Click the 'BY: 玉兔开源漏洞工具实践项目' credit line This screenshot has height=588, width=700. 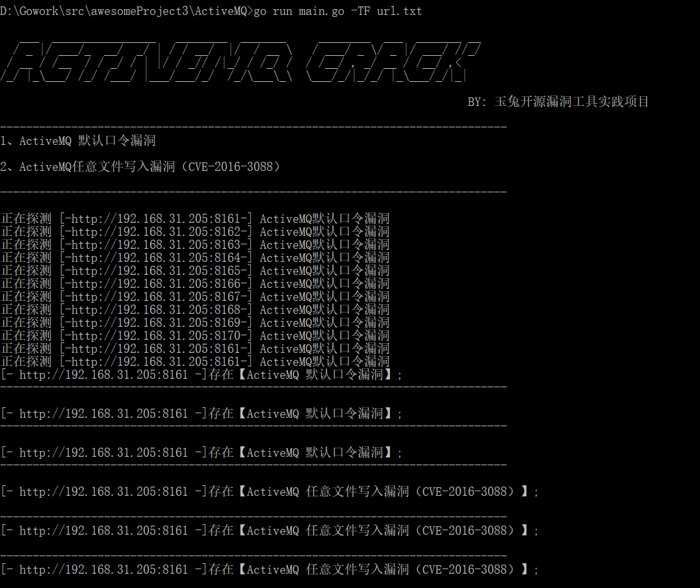click(x=558, y=102)
